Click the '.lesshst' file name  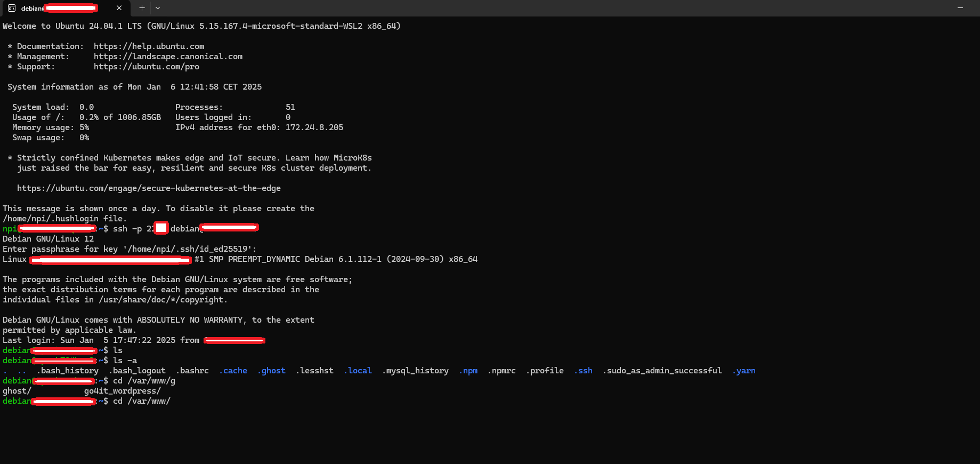click(314, 371)
